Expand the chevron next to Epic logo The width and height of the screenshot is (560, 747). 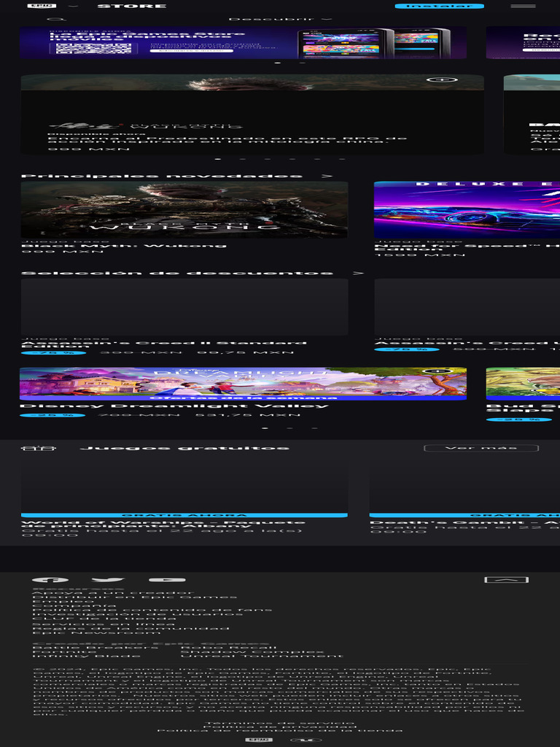[73, 6]
